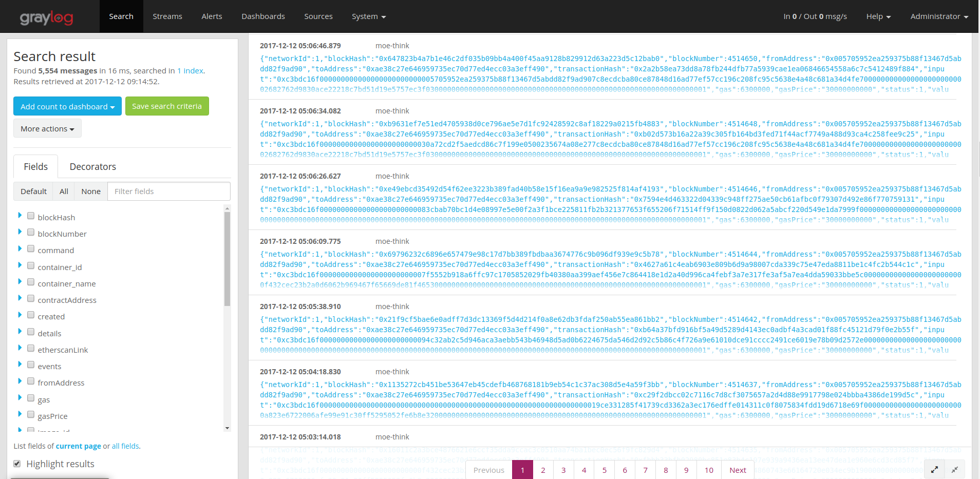Open the System dropdown menu
Image resolution: width=980 pixels, height=479 pixels.
369,16
